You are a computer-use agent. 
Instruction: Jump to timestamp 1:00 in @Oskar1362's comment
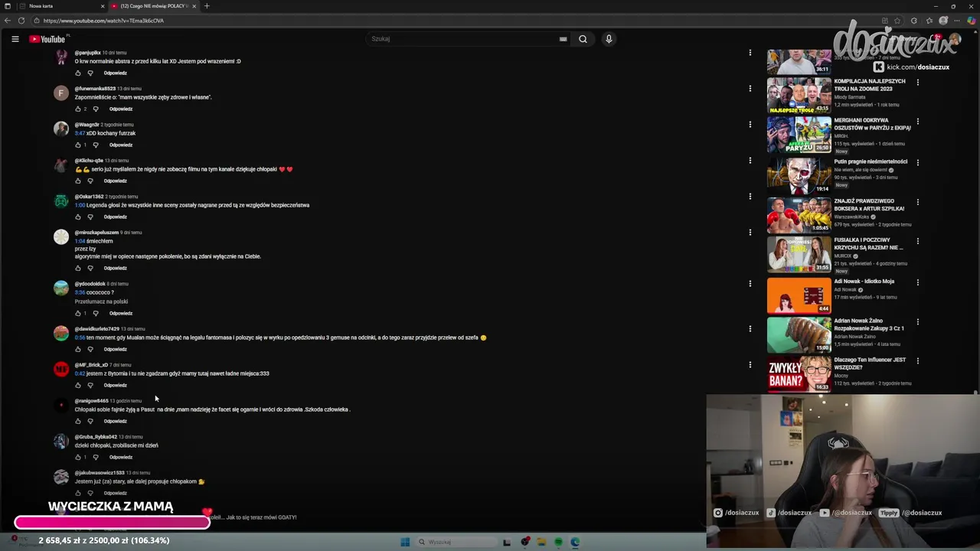(x=80, y=205)
